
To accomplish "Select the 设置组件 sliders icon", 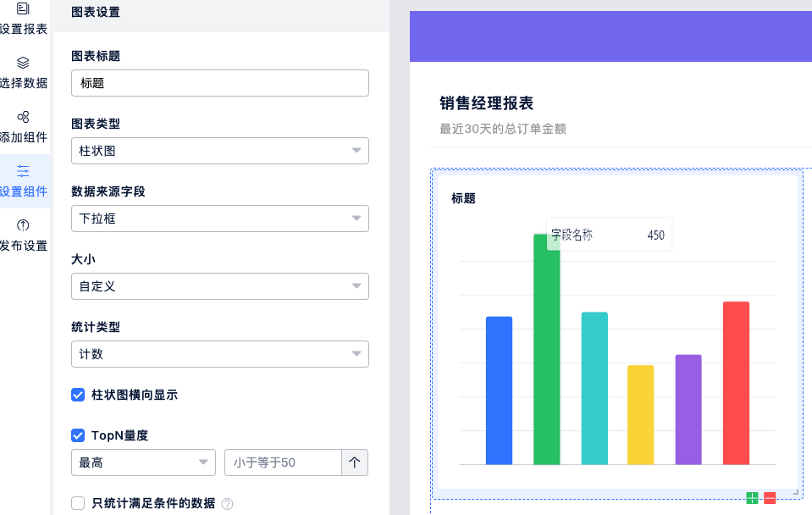I will tap(23, 171).
